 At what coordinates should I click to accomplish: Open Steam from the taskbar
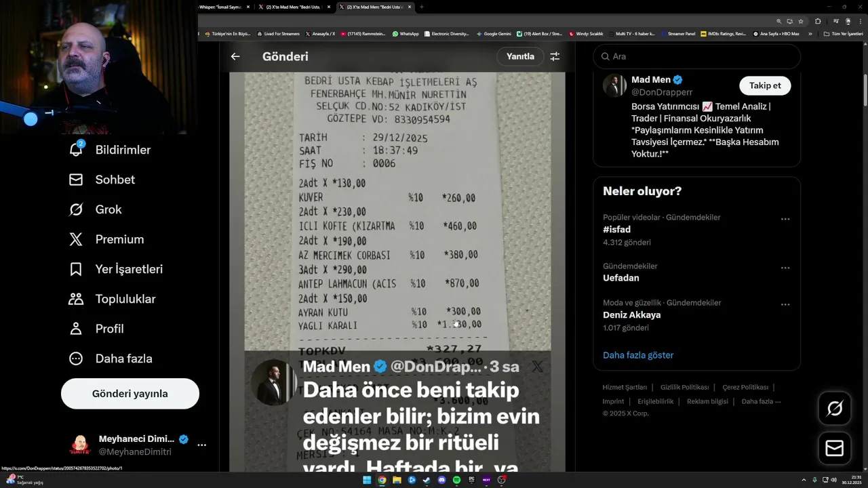pos(427,480)
